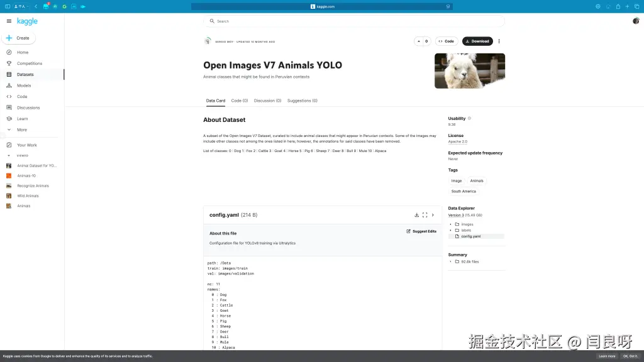This screenshot has width=644, height=362.
Task: Click the browser extensions icon in toolbar
Action: pos(598,6)
